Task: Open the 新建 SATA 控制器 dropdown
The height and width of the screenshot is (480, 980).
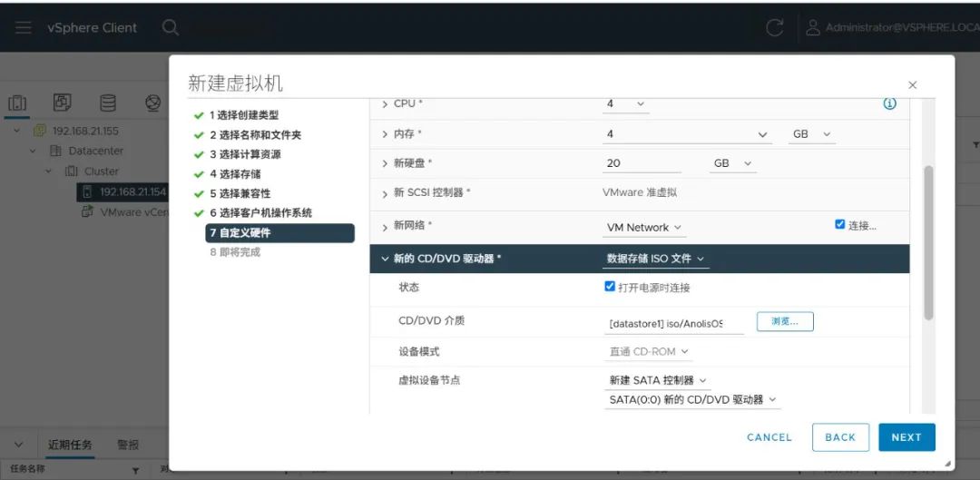Action: 658,380
